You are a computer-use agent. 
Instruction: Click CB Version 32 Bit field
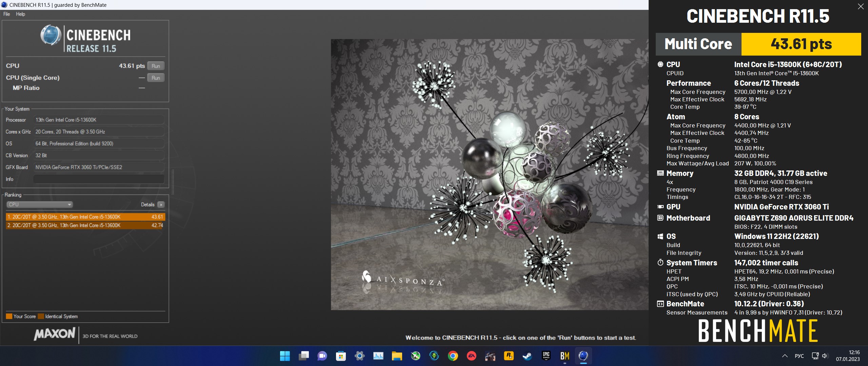click(x=99, y=155)
